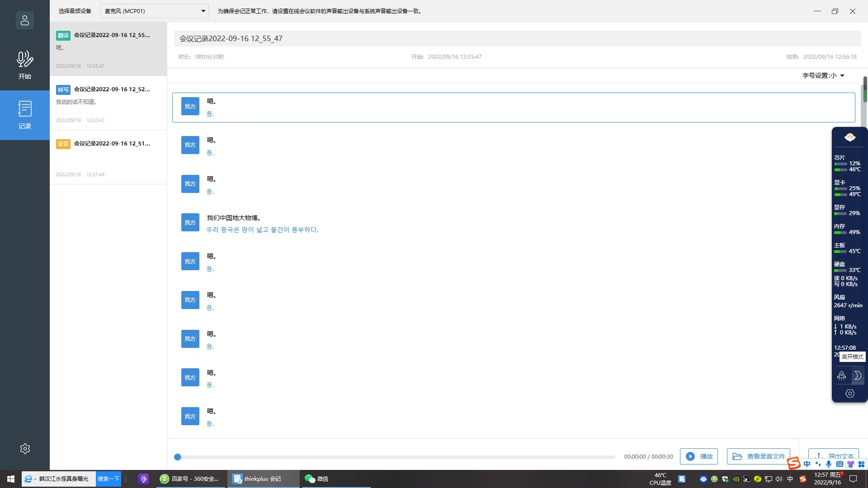This screenshot has height=488, width=868.
Task: Select the first highlighted 嗯 transcript entry
Action: coord(514,108)
